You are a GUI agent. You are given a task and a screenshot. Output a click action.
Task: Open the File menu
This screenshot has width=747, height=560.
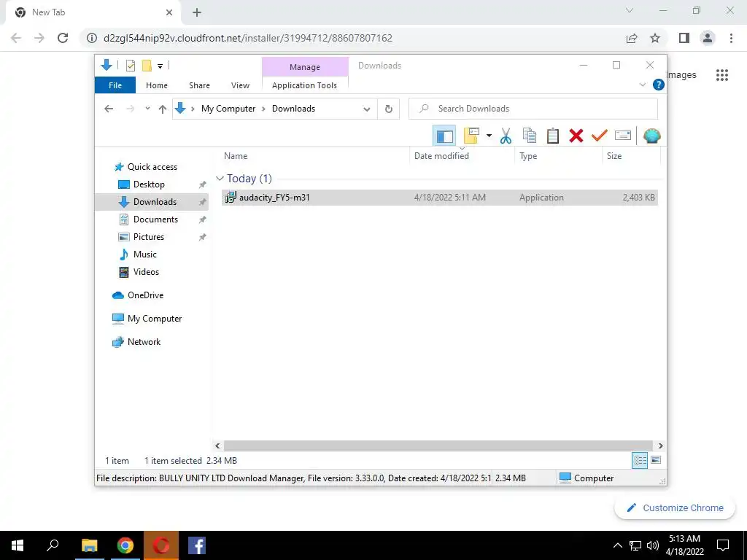[115, 85]
